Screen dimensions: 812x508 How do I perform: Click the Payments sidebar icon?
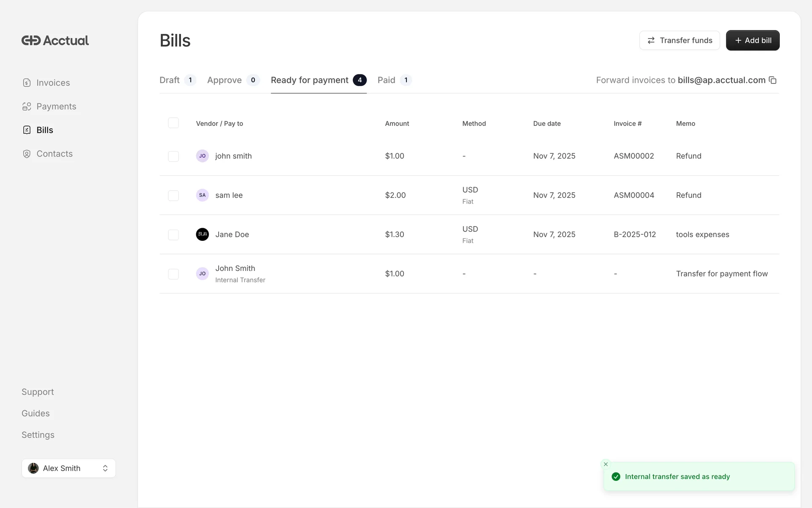[27, 107]
